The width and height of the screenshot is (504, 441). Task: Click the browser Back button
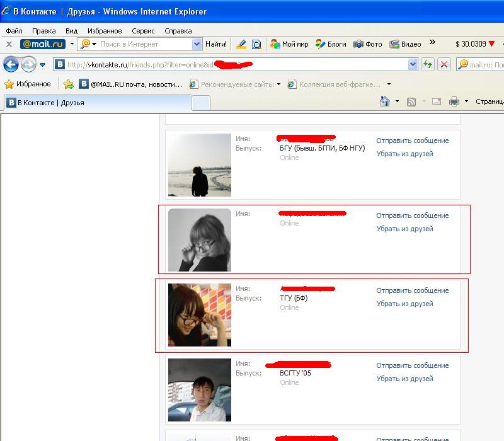point(11,64)
